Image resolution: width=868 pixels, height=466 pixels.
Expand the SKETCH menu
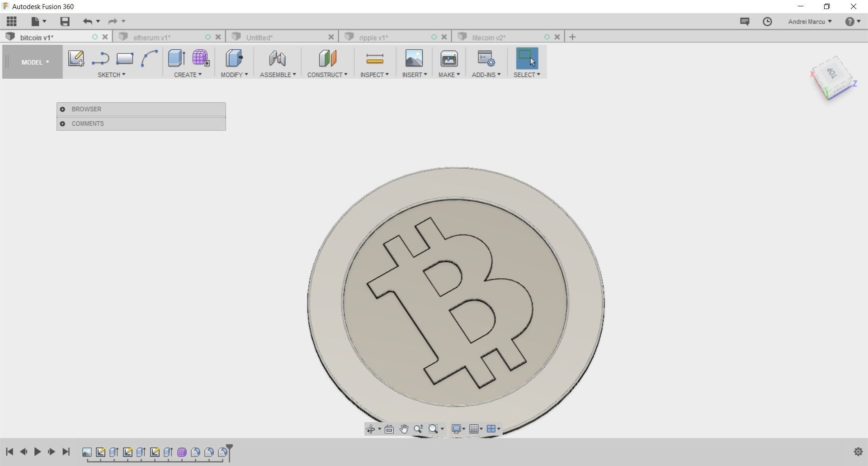tap(112, 75)
